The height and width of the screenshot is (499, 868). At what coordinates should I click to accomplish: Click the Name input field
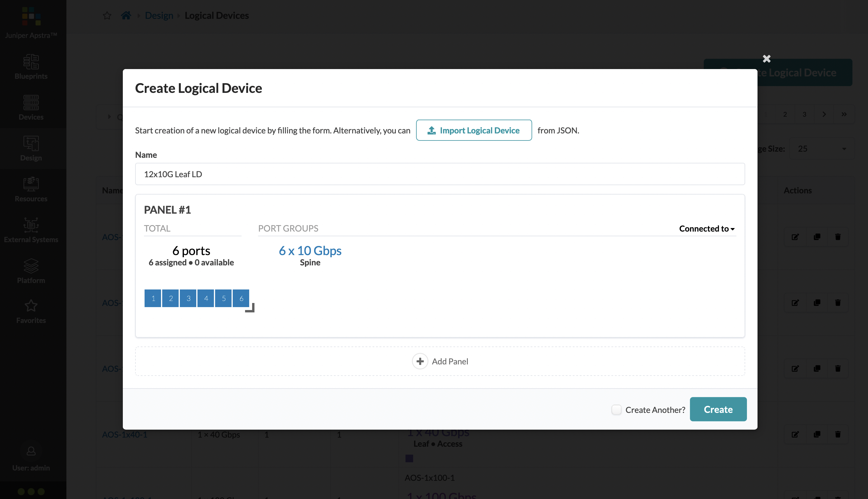440,173
